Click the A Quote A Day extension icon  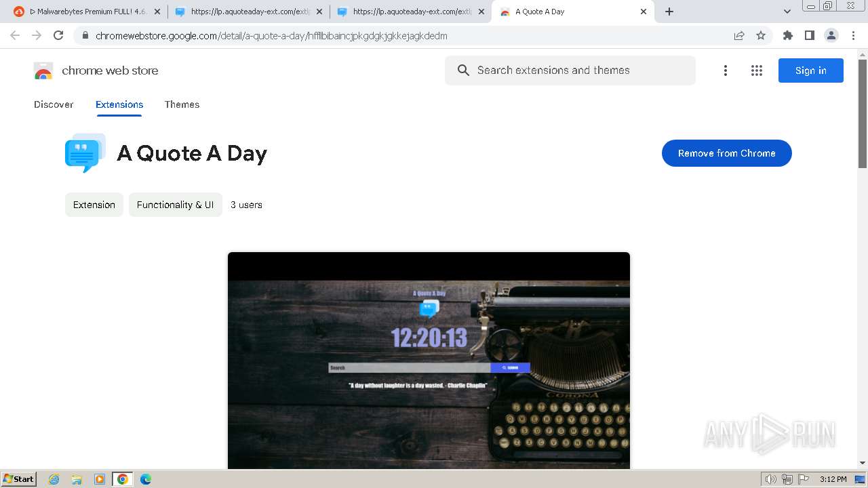[x=85, y=153]
